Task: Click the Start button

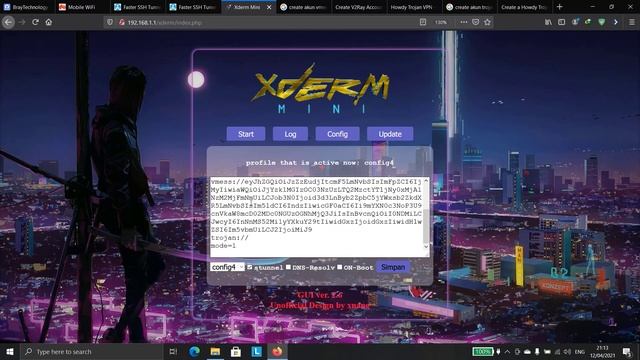Action: point(246,134)
